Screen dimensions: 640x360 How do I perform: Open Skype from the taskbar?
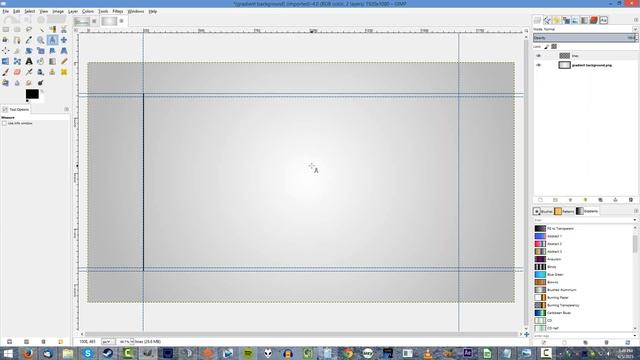pos(88,353)
